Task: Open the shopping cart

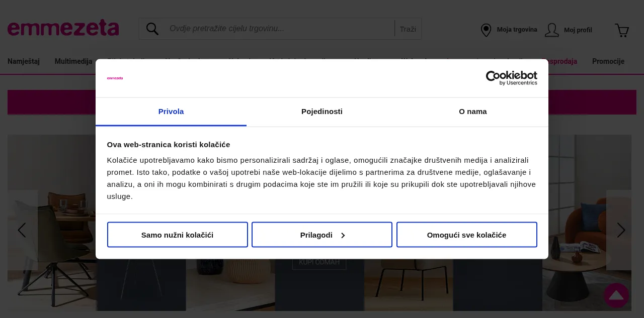Action: tap(622, 31)
